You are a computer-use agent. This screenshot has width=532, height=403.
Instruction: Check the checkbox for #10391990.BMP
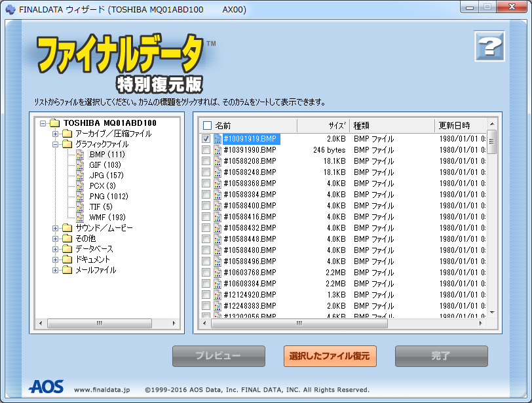[x=206, y=149]
